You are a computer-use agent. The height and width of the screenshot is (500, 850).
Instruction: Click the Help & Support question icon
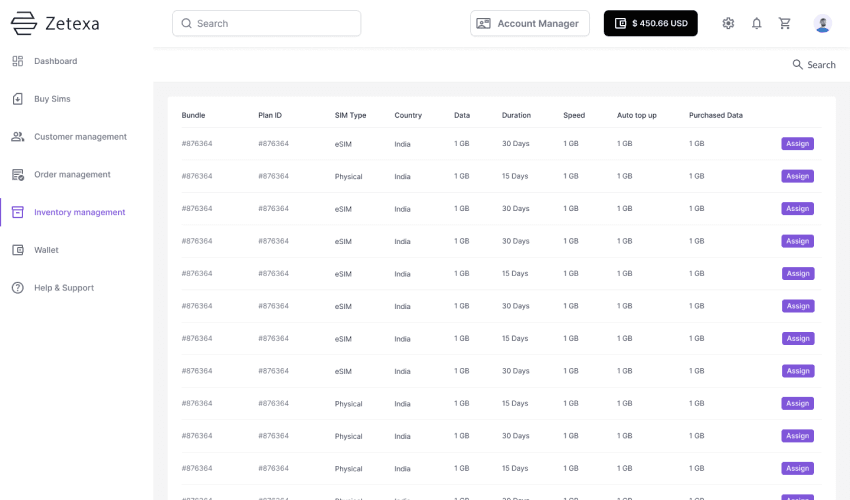18,287
